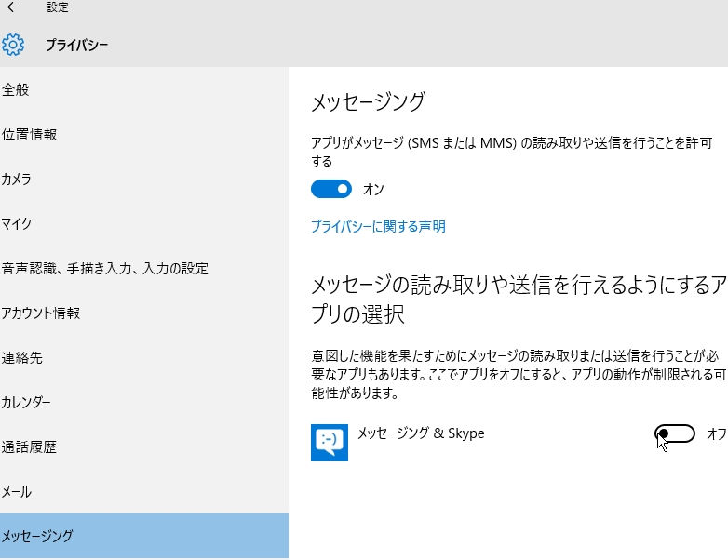728x560 pixels.
Task: Select 全般 in the sidebar
Action: [x=144, y=89]
